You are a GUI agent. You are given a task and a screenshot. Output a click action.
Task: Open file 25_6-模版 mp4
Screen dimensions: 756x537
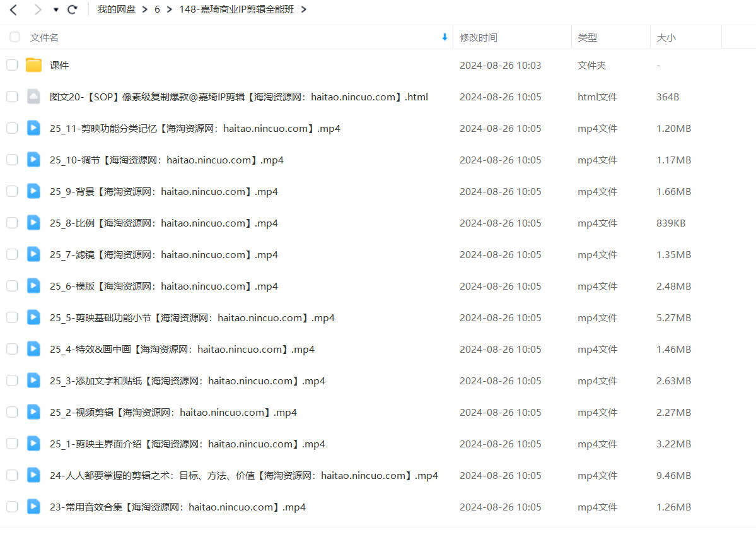coord(163,286)
